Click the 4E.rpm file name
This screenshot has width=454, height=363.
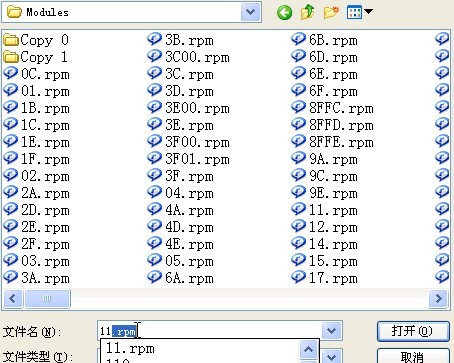point(189,245)
